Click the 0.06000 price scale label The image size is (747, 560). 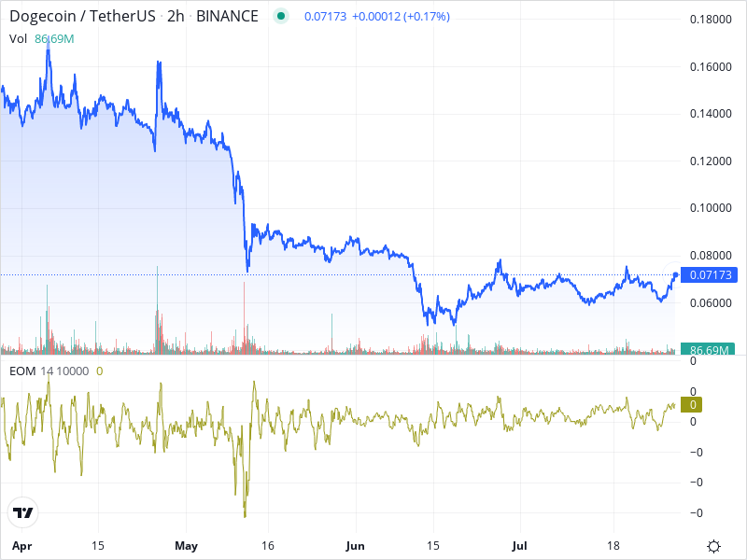(x=711, y=302)
